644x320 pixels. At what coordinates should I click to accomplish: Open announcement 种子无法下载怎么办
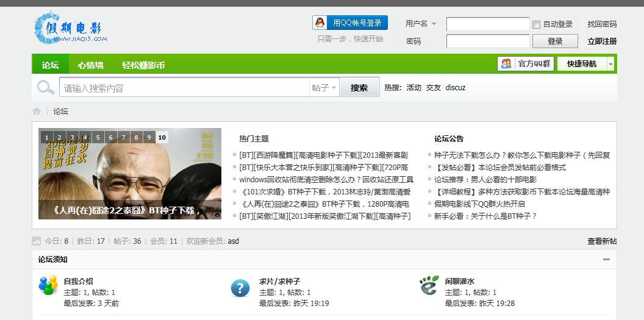point(522,155)
